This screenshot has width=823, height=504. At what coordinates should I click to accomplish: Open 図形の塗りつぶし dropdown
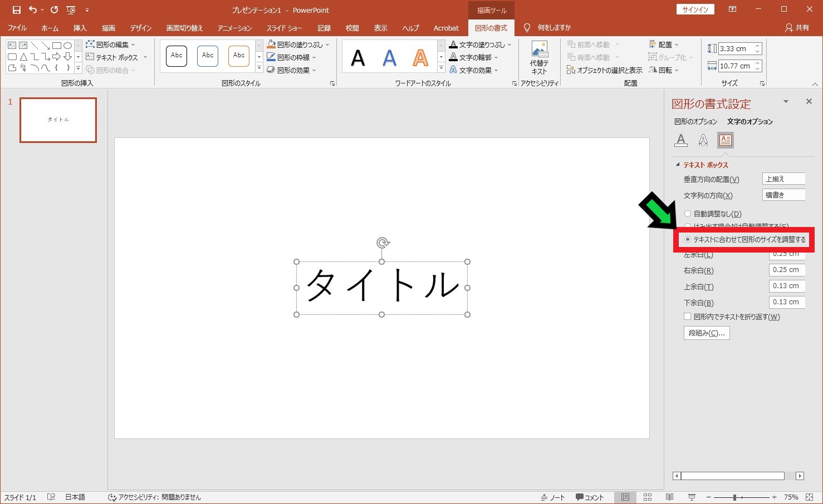298,45
